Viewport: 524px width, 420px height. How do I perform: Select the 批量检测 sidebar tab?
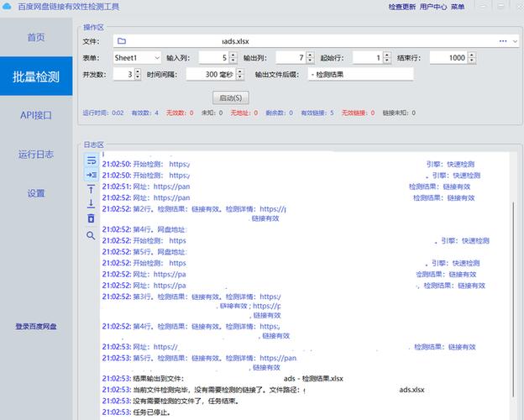pyautogui.click(x=36, y=76)
